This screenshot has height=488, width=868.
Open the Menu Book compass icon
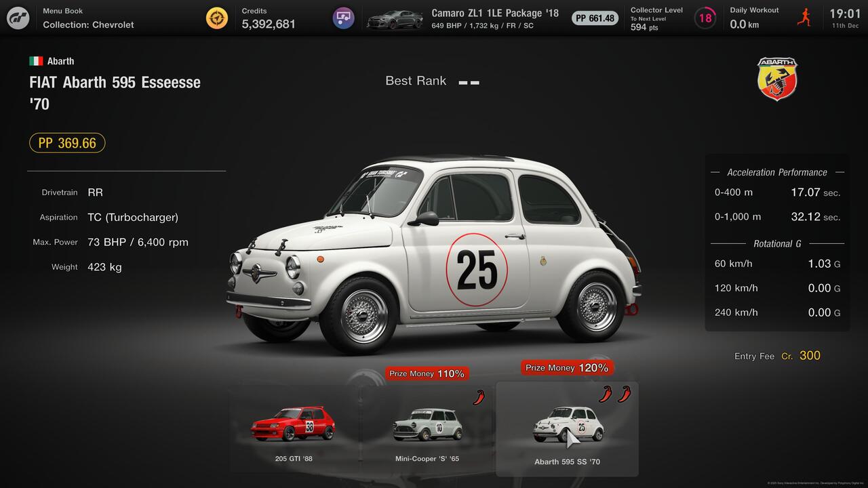click(217, 18)
